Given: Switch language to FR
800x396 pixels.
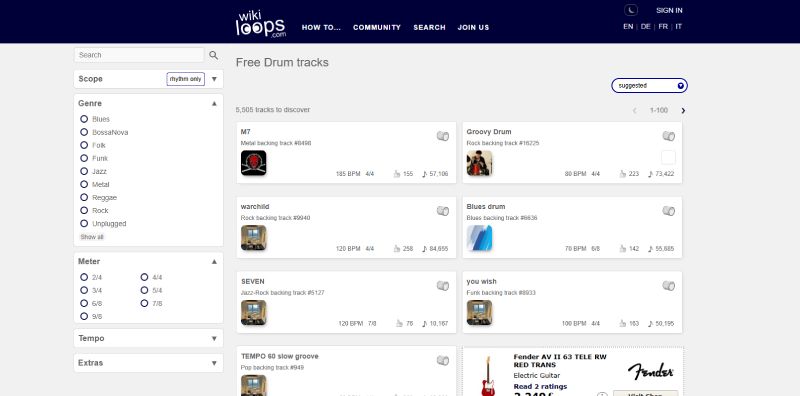Looking at the screenshot, I should (663, 27).
